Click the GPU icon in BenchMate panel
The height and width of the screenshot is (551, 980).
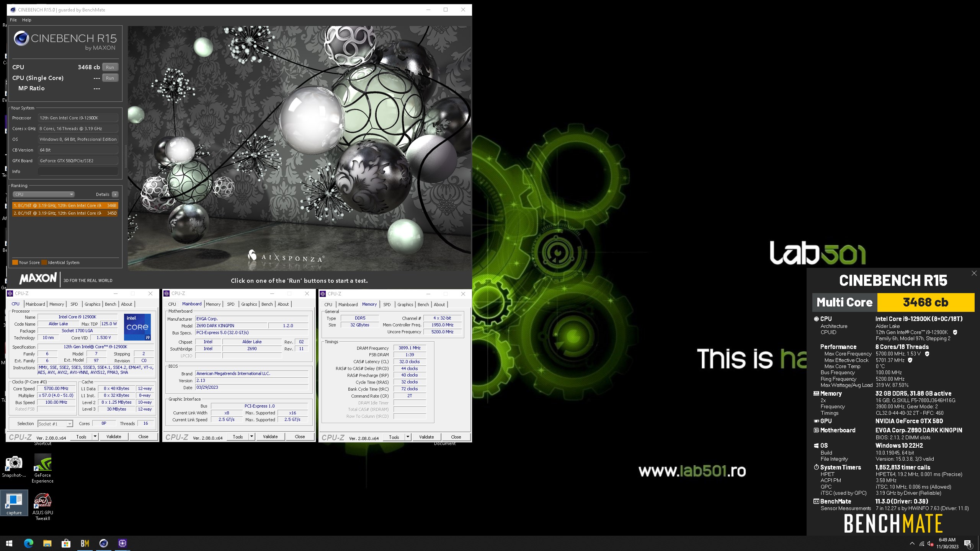click(816, 421)
